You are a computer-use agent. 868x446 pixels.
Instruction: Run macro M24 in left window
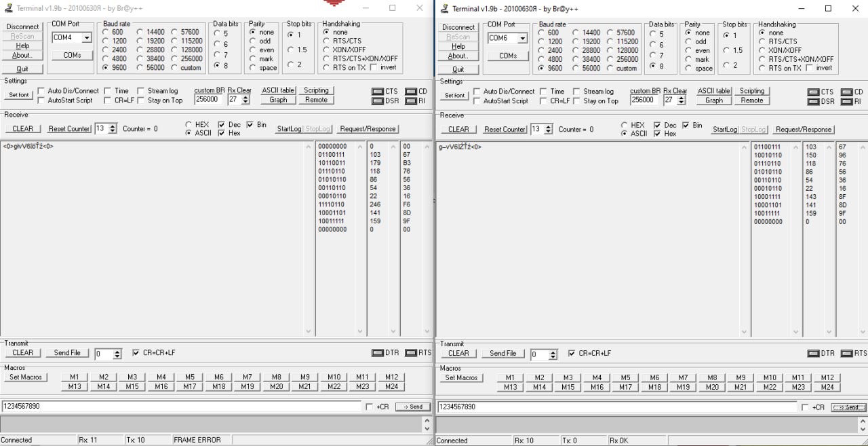[x=391, y=386]
